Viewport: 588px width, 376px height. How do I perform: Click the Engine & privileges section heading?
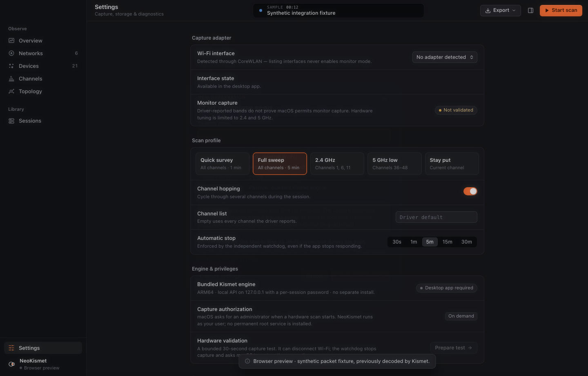(x=215, y=269)
